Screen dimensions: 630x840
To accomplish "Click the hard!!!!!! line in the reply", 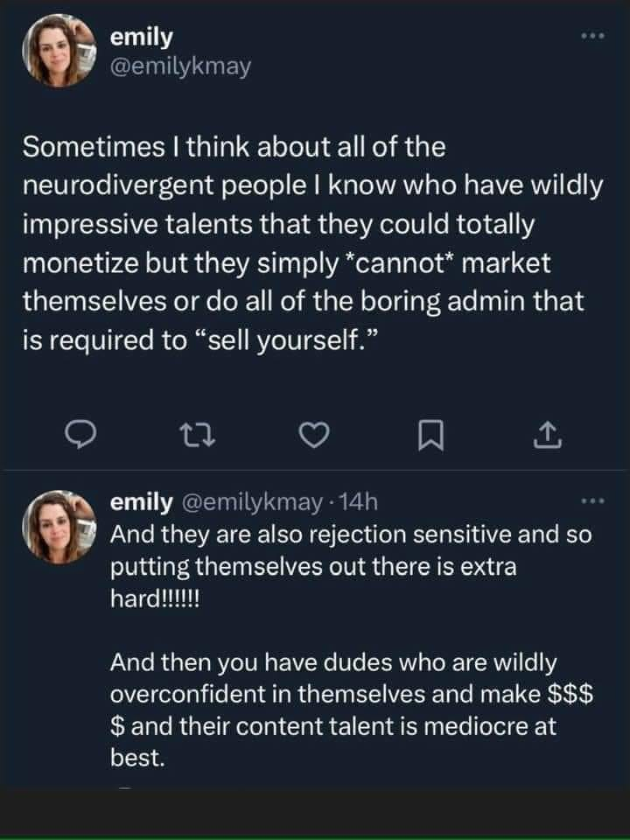I will tap(155, 598).
